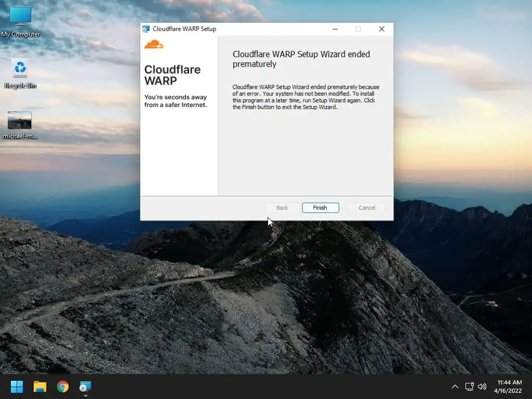Open the Windows Start menu
The image size is (532, 399).
(17, 387)
